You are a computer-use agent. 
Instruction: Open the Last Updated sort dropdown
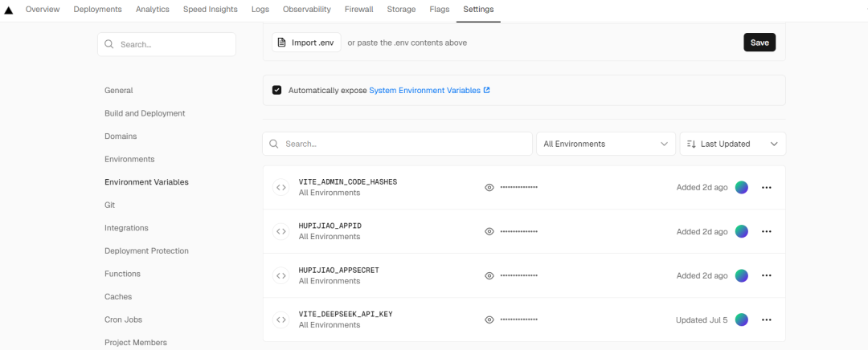732,144
